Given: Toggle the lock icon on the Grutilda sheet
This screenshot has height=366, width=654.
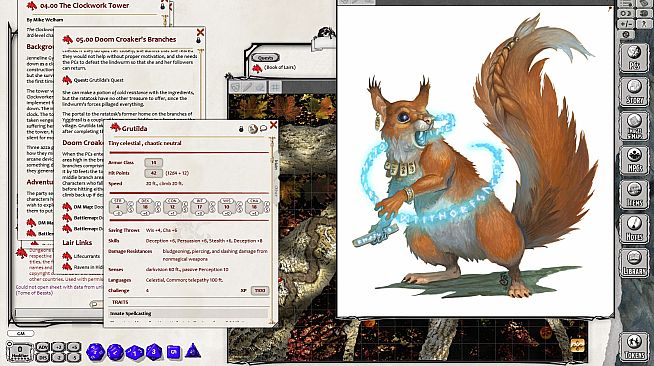Looking at the screenshot, I should coord(241,129).
